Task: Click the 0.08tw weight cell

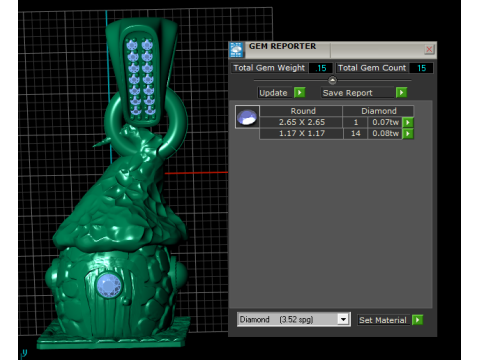Action: tap(385, 134)
